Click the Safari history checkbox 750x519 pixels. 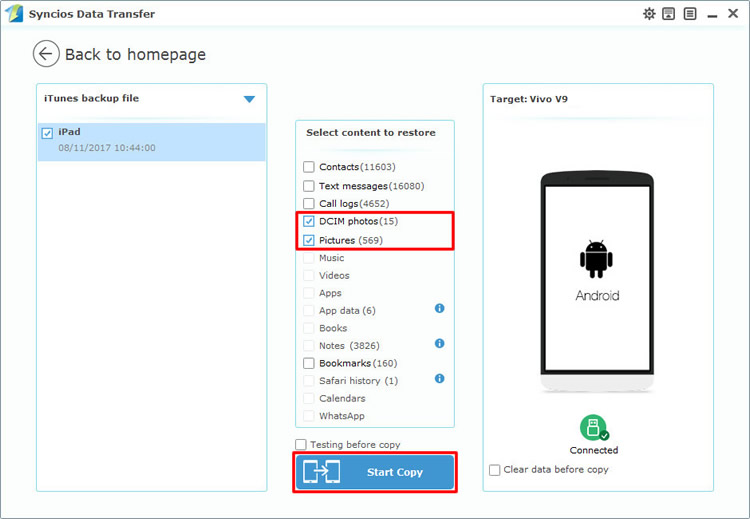(309, 381)
